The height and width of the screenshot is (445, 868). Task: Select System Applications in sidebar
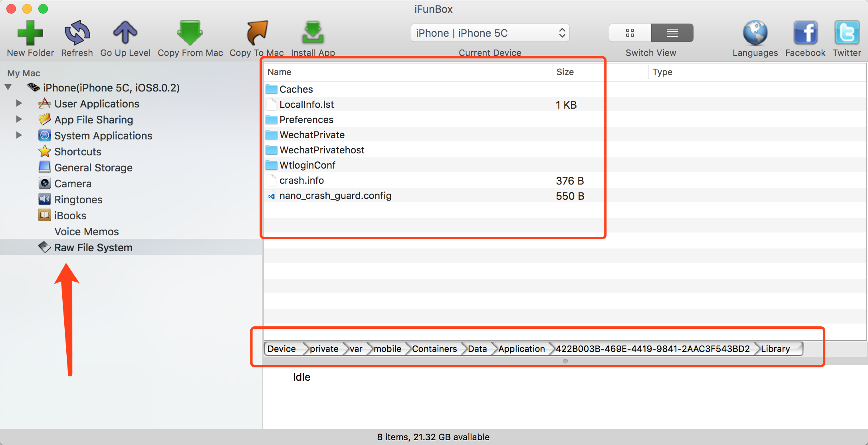pyautogui.click(x=103, y=136)
